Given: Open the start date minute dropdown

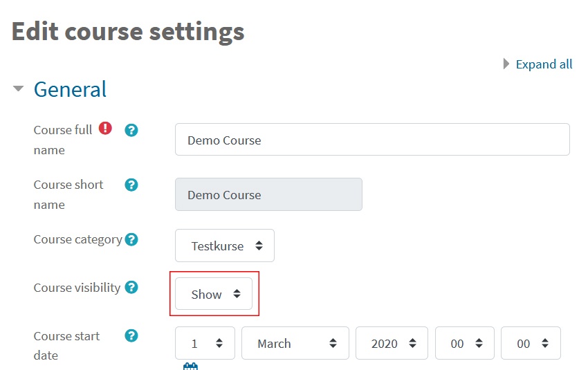Looking at the screenshot, I should pyautogui.click(x=531, y=343).
